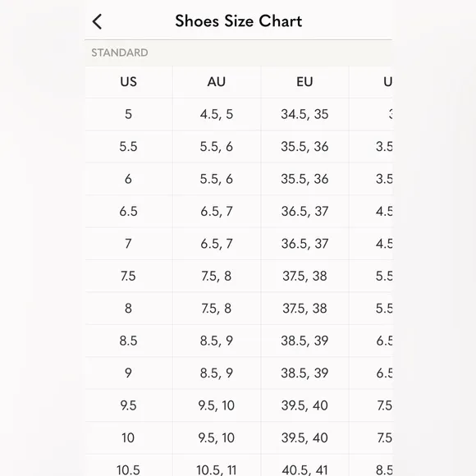The height and width of the screenshot is (476, 476).
Task: Select the US column header
Action: click(x=128, y=82)
